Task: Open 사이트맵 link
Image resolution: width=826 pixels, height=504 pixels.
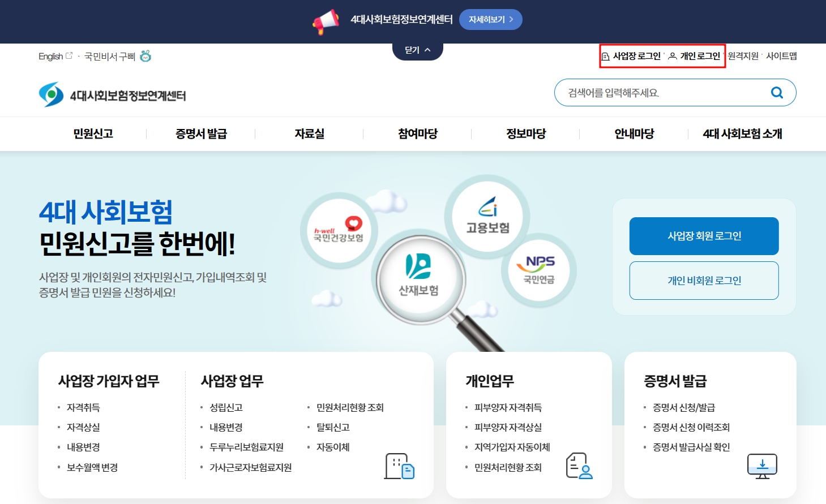Action: coord(781,56)
